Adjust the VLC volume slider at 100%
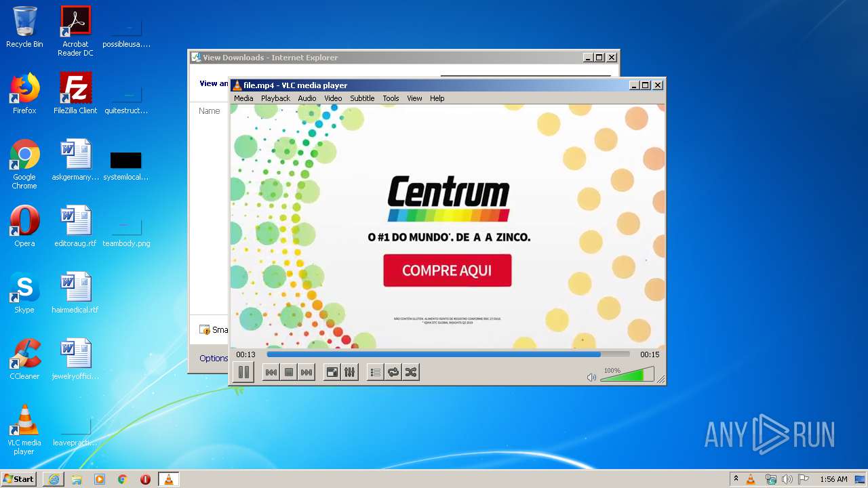 (x=627, y=375)
